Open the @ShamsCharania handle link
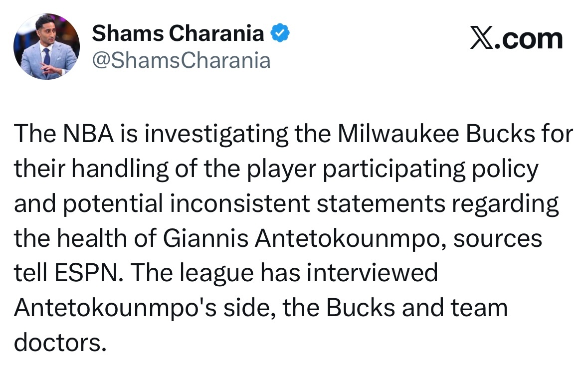 pyautogui.click(x=181, y=60)
